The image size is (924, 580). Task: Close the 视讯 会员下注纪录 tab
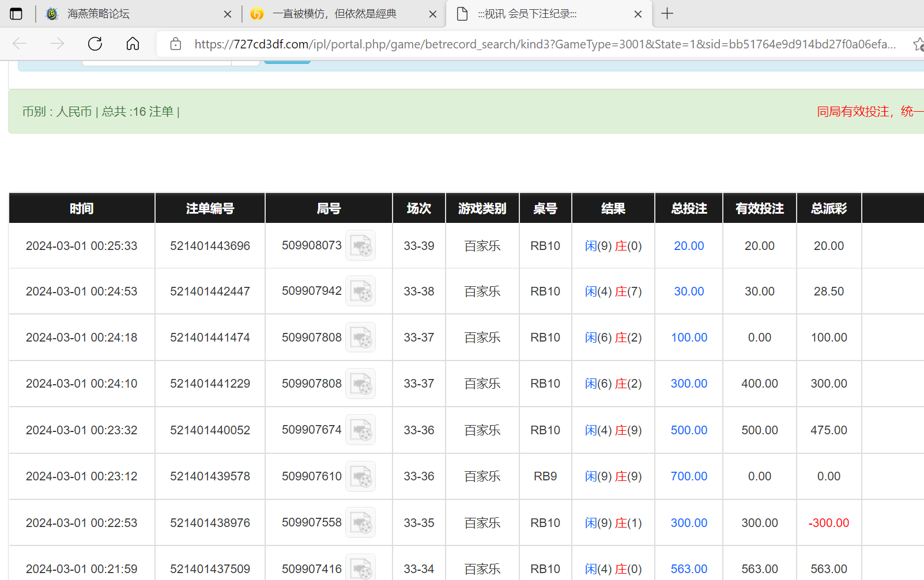point(638,14)
